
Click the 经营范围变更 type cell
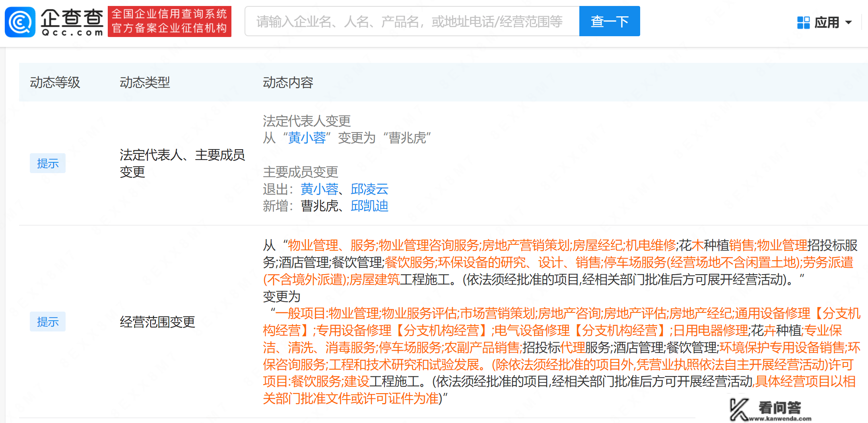click(x=157, y=322)
